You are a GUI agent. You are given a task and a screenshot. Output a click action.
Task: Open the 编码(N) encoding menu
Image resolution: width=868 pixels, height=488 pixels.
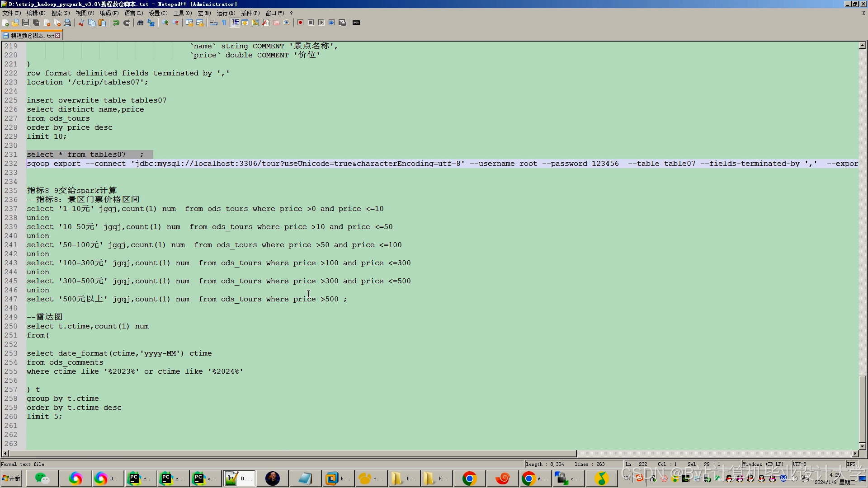pyautogui.click(x=109, y=13)
